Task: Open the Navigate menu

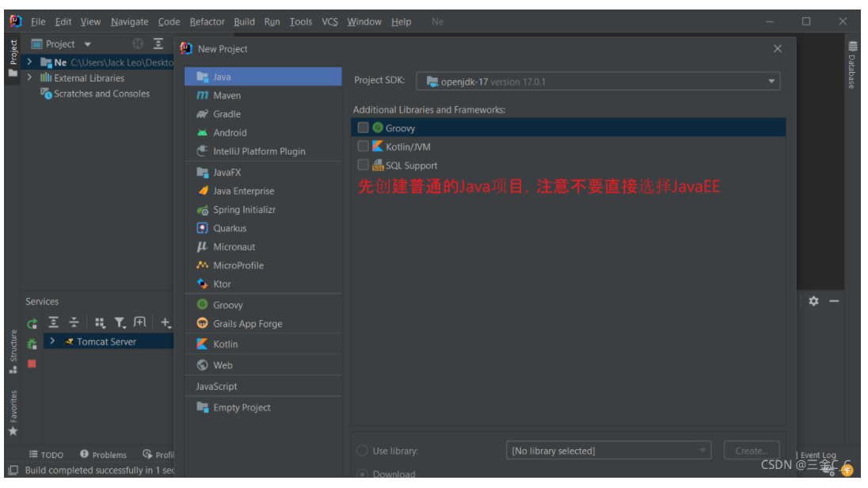Action: tap(130, 21)
